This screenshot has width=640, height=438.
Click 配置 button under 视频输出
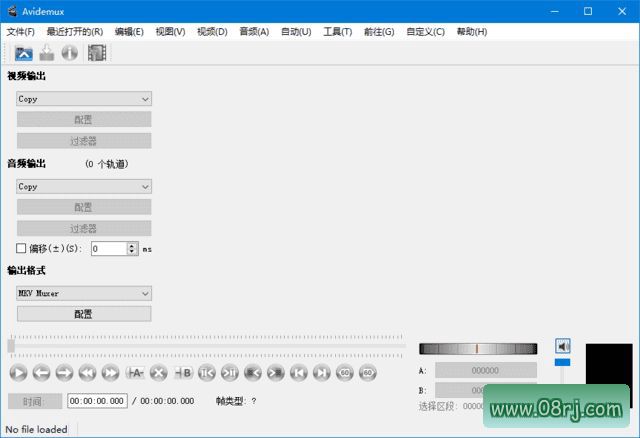(84, 120)
